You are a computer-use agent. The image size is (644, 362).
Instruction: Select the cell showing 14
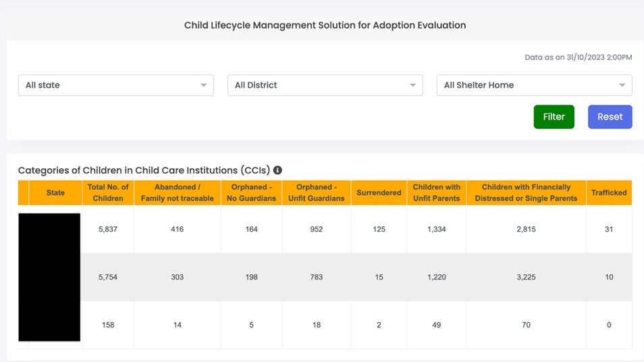click(x=178, y=325)
